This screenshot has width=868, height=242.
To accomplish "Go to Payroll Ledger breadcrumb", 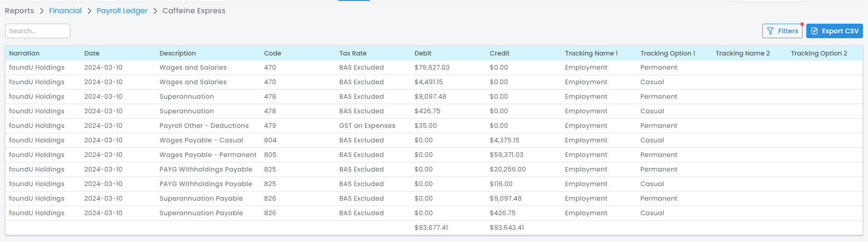I will (x=122, y=11).
